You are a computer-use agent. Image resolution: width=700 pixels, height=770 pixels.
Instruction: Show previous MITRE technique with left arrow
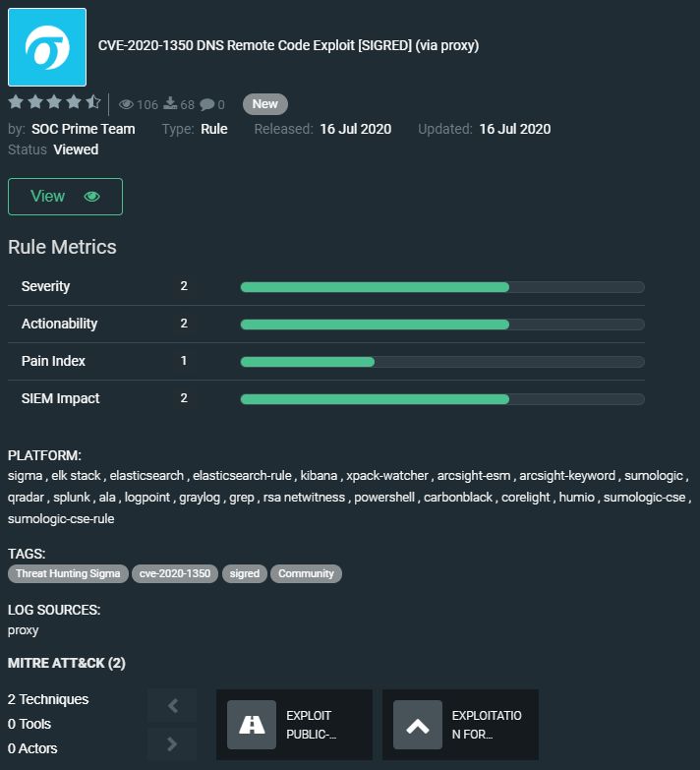pos(173,705)
